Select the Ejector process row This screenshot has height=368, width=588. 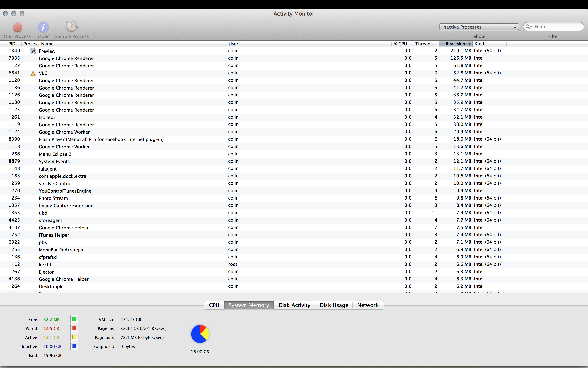point(294,272)
